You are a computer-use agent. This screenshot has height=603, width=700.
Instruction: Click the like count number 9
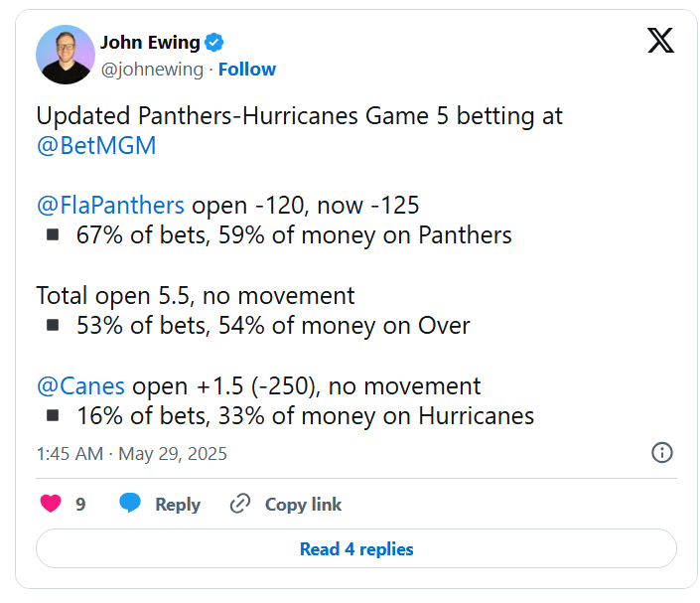click(80, 505)
